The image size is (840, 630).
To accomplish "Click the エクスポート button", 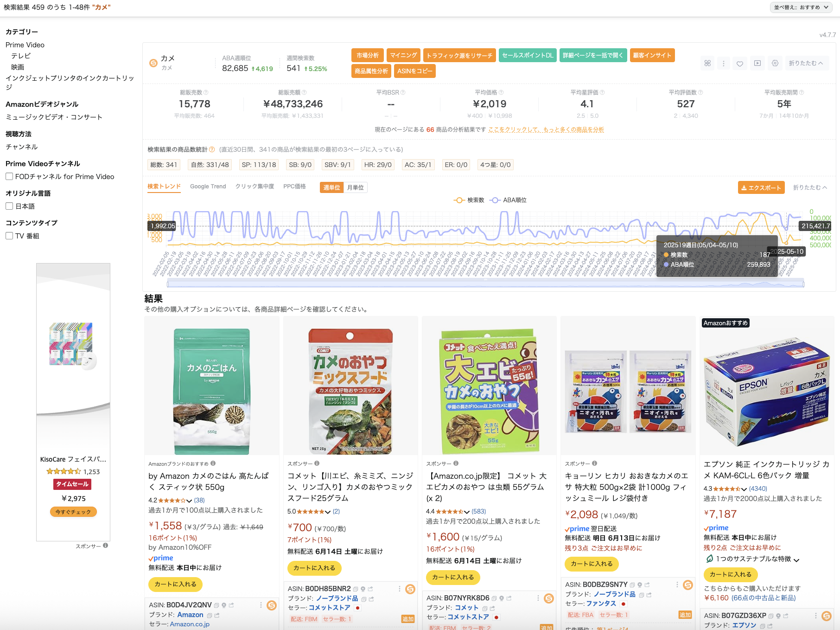I will tap(761, 187).
